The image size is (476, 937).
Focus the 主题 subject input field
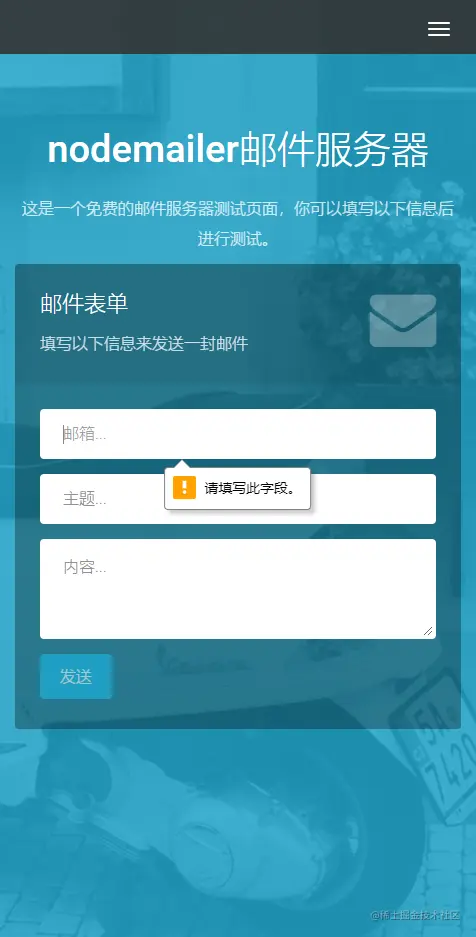pyautogui.click(x=238, y=499)
